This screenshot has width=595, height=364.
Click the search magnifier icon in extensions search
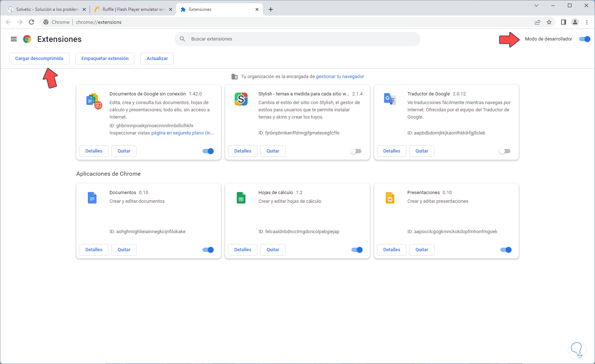pyautogui.click(x=183, y=39)
